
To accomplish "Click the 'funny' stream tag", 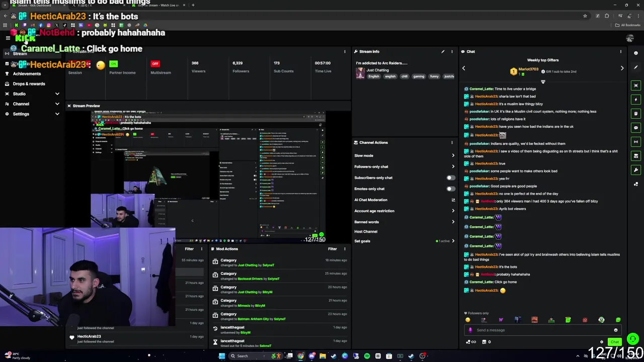I will tap(434, 76).
